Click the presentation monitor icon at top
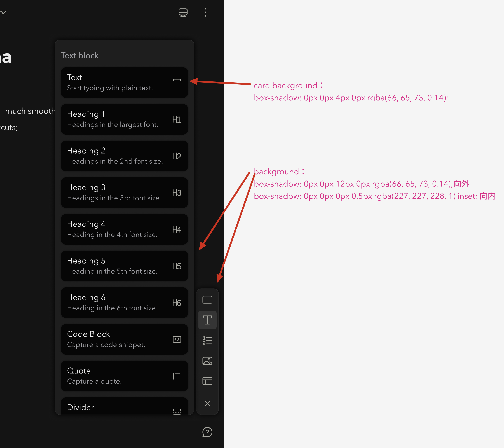The image size is (504, 448). pyautogui.click(x=183, y=12)
